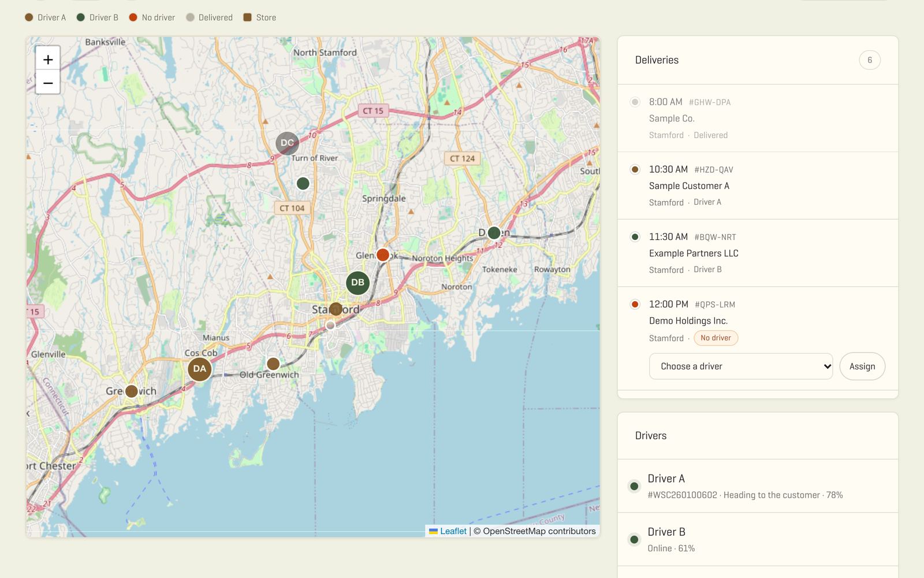
Task: Select the 11:30 AM Example Partners LLC delivery
Action: click(x=758, y=253)
